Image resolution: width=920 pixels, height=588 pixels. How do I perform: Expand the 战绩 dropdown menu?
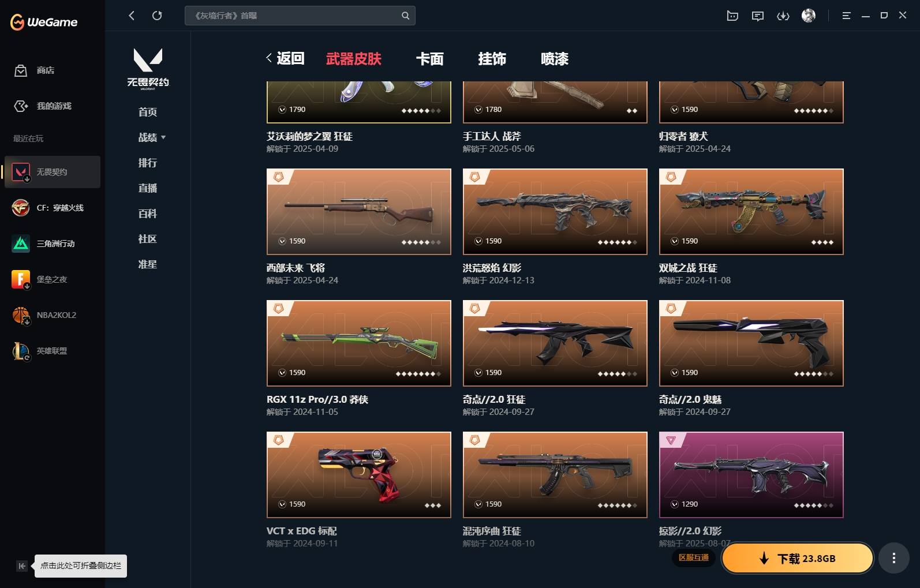152,137
